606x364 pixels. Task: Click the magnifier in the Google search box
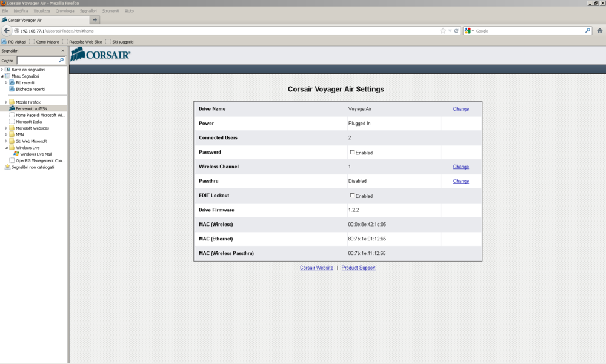[x=588, y=30]
